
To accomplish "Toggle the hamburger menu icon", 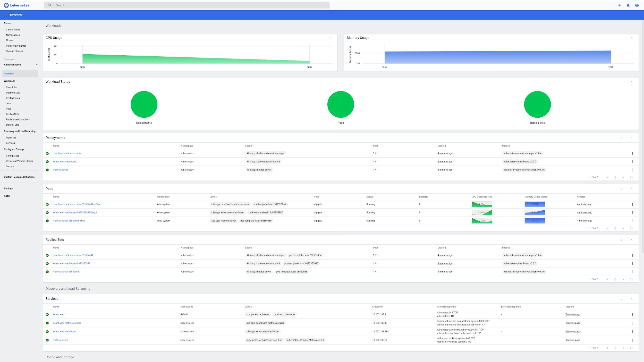I will [5, 15].
